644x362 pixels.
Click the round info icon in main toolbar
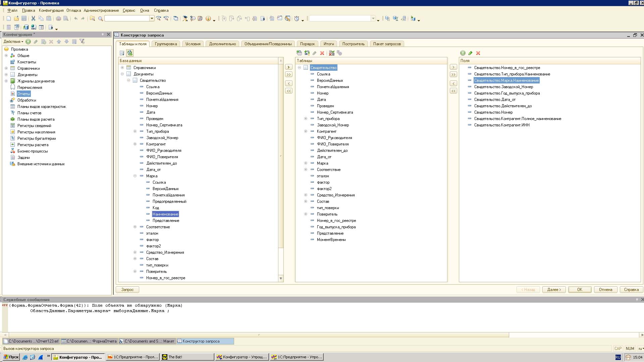click(x=208, y=19)
